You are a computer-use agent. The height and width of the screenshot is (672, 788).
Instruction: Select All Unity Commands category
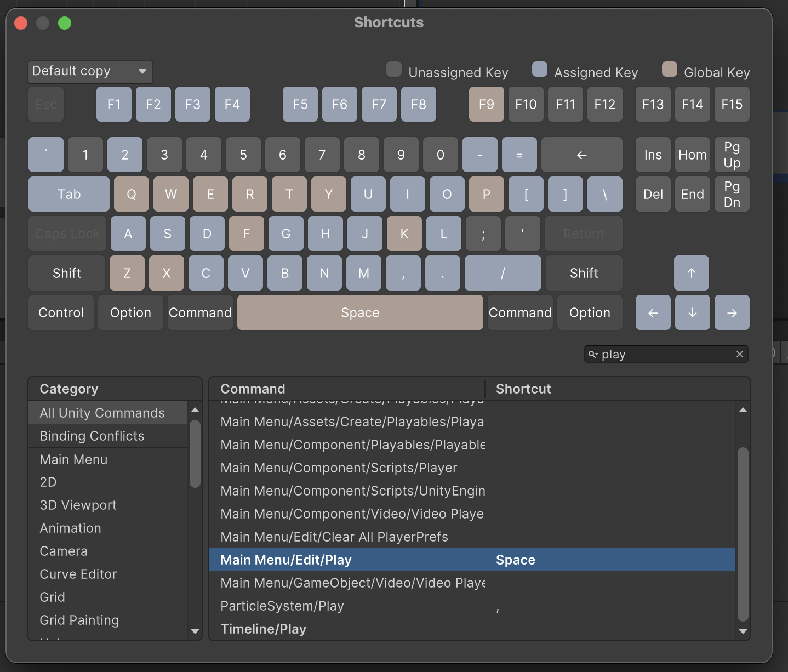coord(108,413)
